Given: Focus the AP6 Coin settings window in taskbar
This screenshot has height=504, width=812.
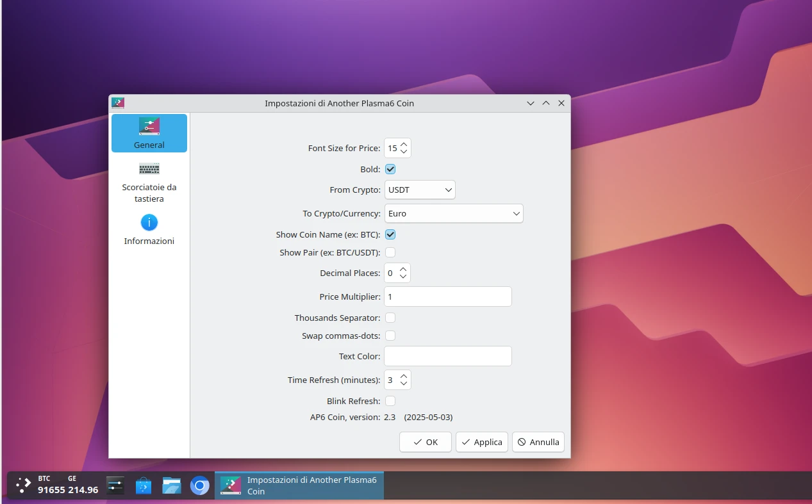Looking at the screenshot, I should (x=299, y=485).
